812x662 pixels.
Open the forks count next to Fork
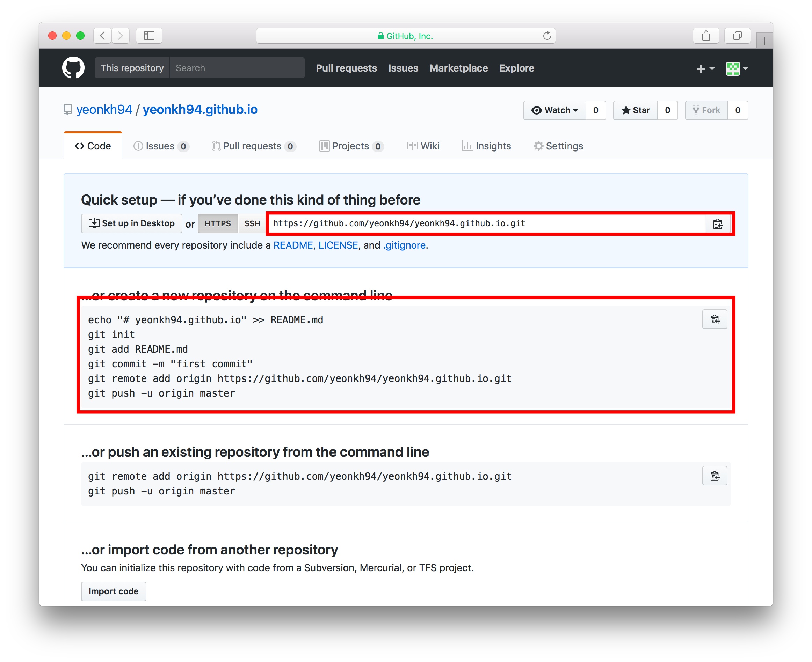[738, 110]
